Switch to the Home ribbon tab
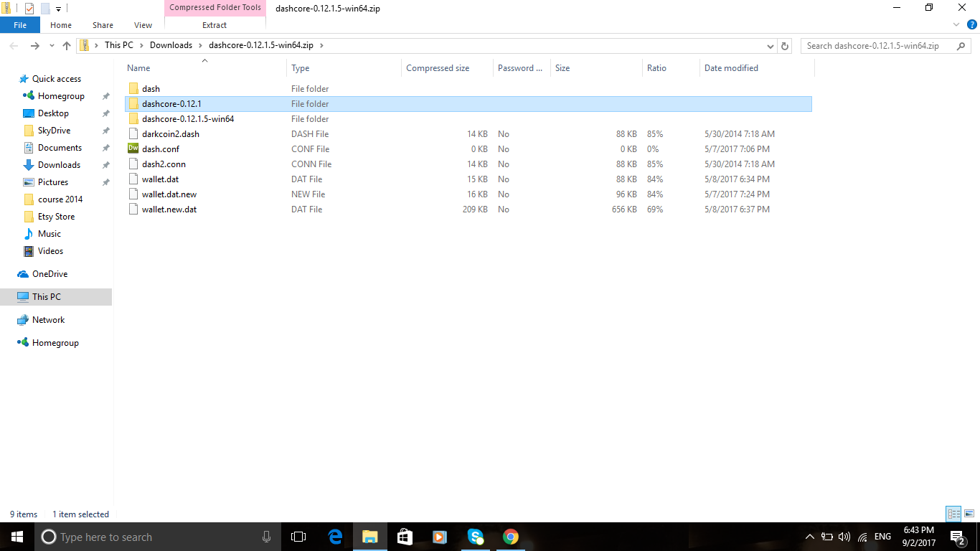Image resolution: width=980 pixels, height=551 pixels. 61,25
